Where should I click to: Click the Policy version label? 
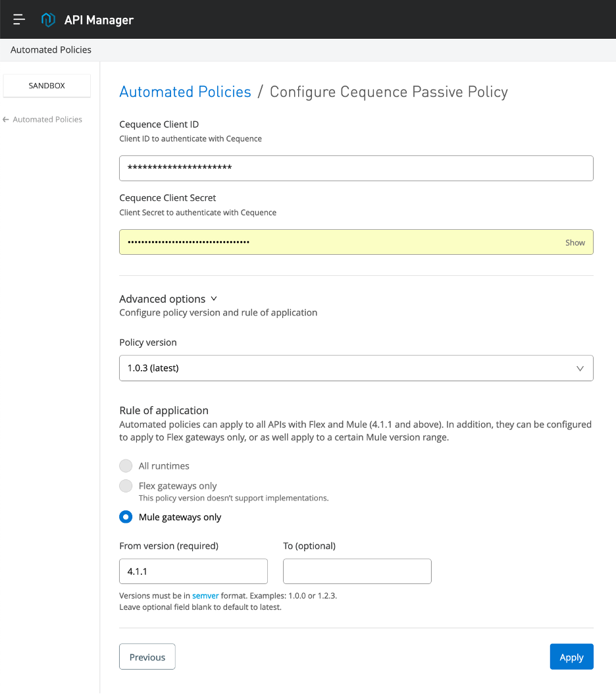click(x=148, y=342)
